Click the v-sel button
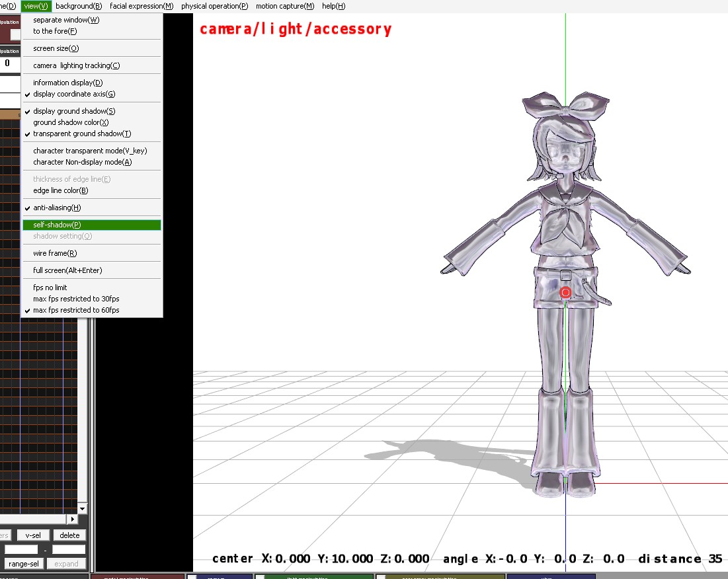728x579 pixels. 32,535
